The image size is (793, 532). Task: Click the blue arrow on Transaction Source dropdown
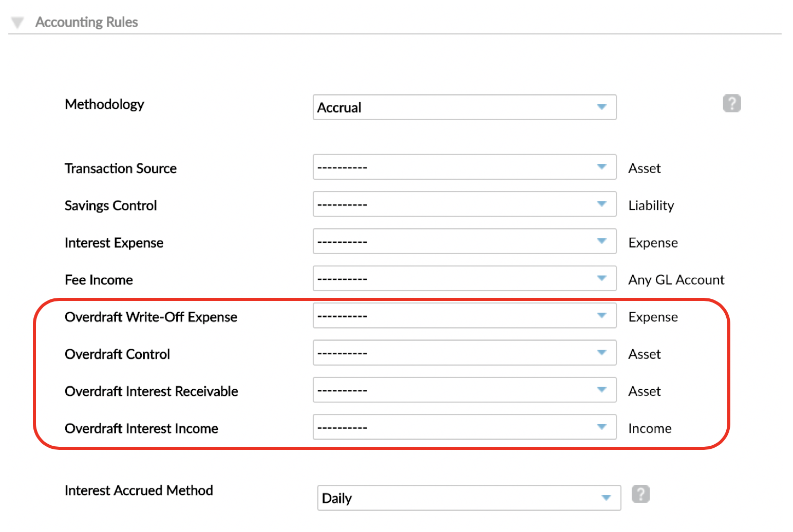(601, 167)
